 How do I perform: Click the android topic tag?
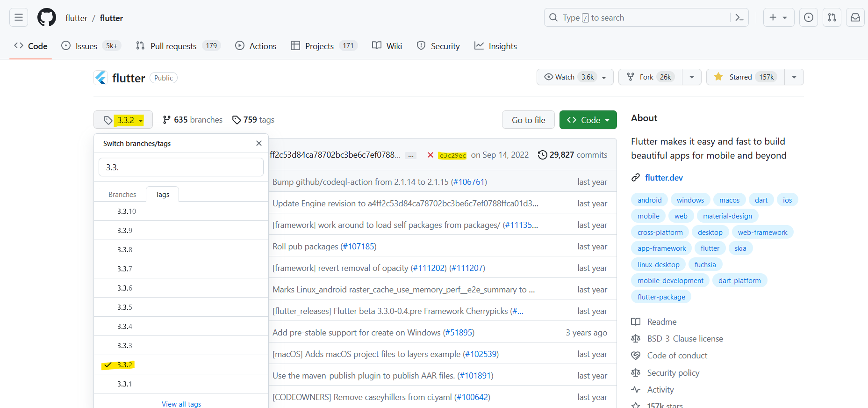[649, 200]
